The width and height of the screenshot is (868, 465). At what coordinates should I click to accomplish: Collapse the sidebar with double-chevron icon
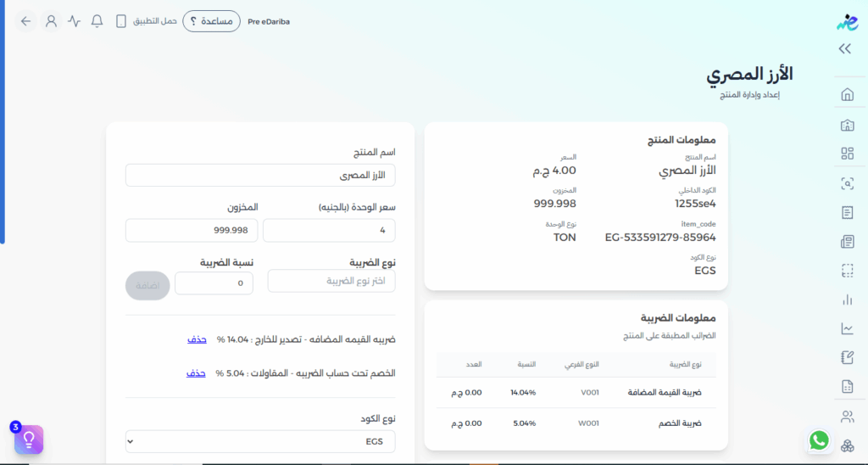pyautogui.click(x=845, y=48)
